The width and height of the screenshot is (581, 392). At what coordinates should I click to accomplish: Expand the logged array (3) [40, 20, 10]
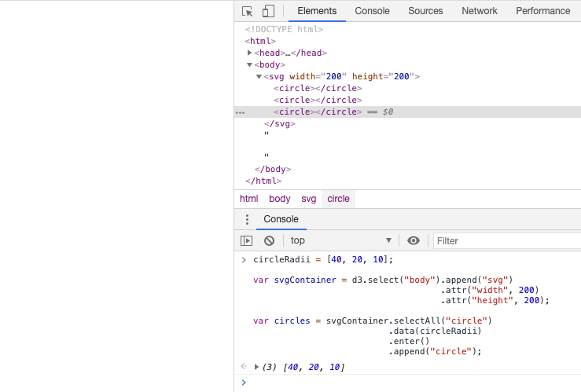pyautogui.click(x=256, y=367)
